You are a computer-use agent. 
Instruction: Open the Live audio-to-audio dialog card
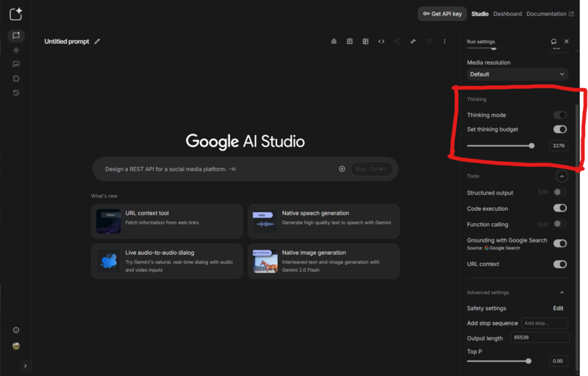tap(167, 261)
